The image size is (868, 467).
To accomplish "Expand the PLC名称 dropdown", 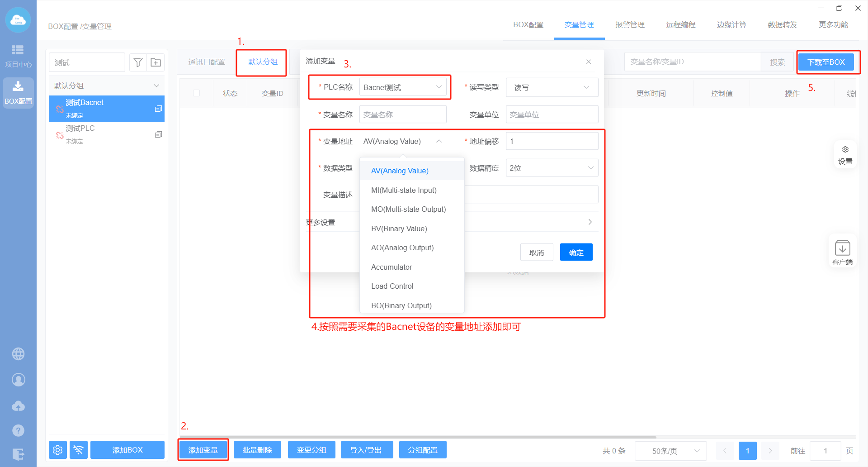I will (402, 87).
